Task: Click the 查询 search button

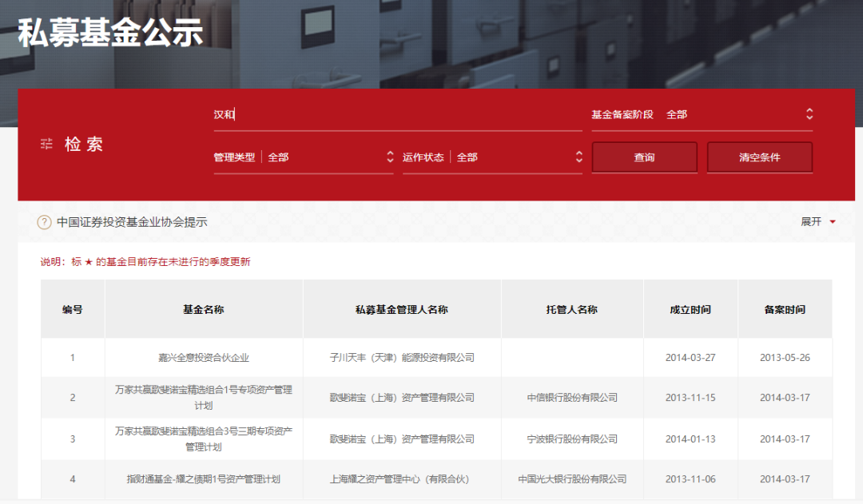Action: coord(644,157)
